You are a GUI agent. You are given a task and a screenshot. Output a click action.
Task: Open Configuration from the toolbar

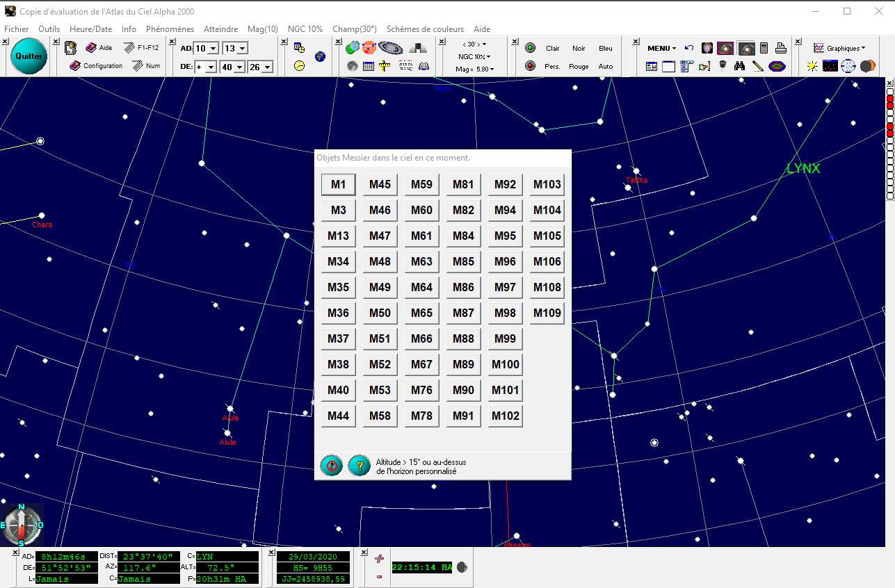96,66
